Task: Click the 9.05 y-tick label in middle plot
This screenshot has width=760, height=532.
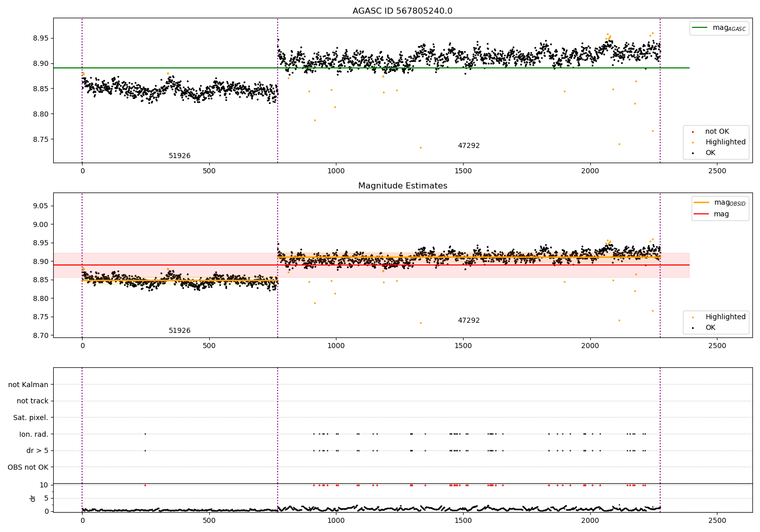Action: [40, 206]
